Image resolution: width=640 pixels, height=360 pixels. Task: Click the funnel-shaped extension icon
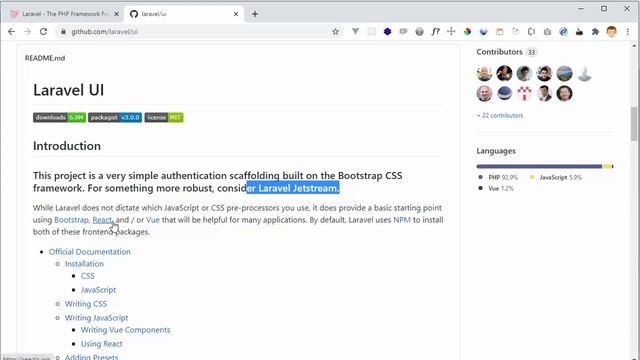356,31
